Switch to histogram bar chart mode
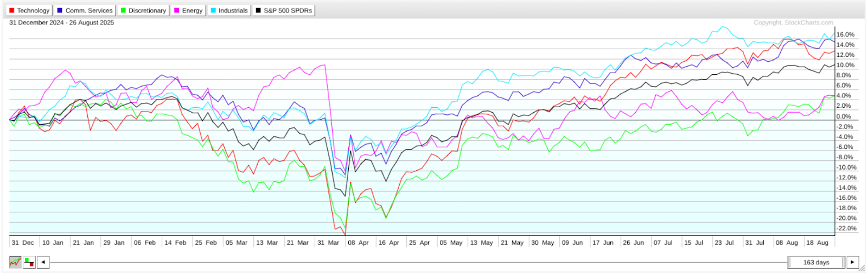The image size is (868, 273). [x=29, y=262]
